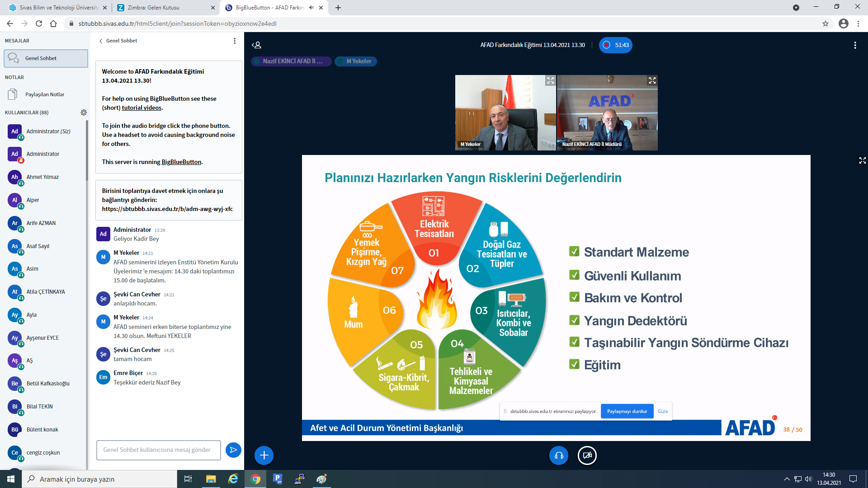868x488 pixels.
Task: Open Chrome from taskbar
Action: click(255, 479)
